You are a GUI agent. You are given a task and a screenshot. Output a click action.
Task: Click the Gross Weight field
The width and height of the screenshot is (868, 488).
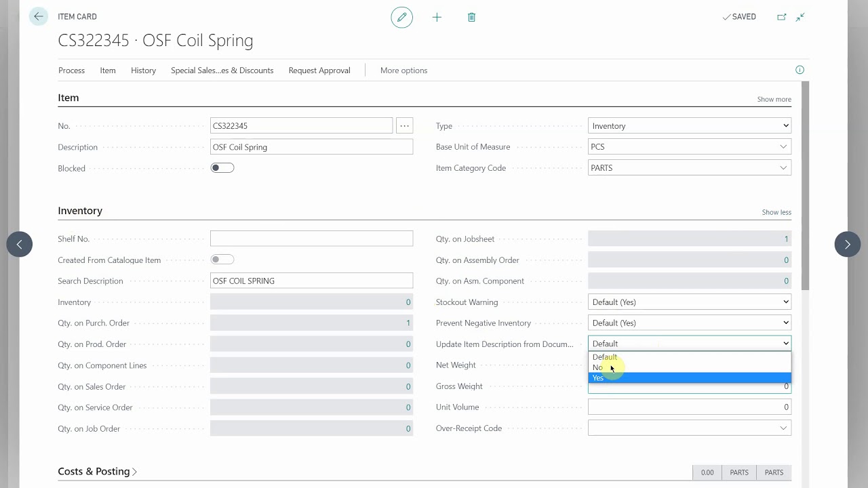[x=690, y=386]
